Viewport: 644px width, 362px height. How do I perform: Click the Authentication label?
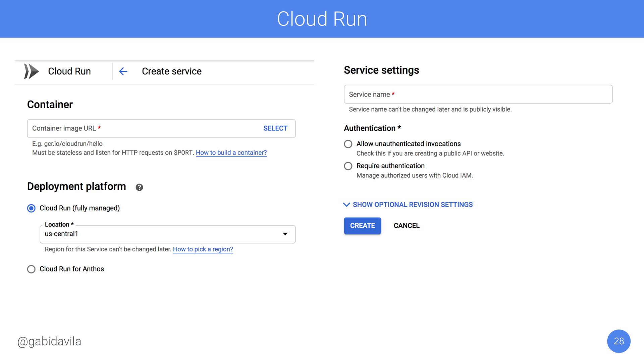(372, 128)
